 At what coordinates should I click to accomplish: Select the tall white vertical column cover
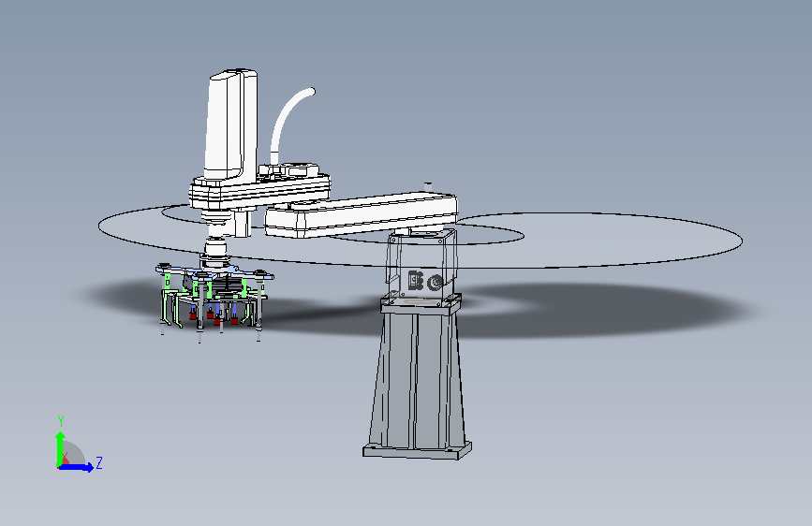(x=231, y=124)
